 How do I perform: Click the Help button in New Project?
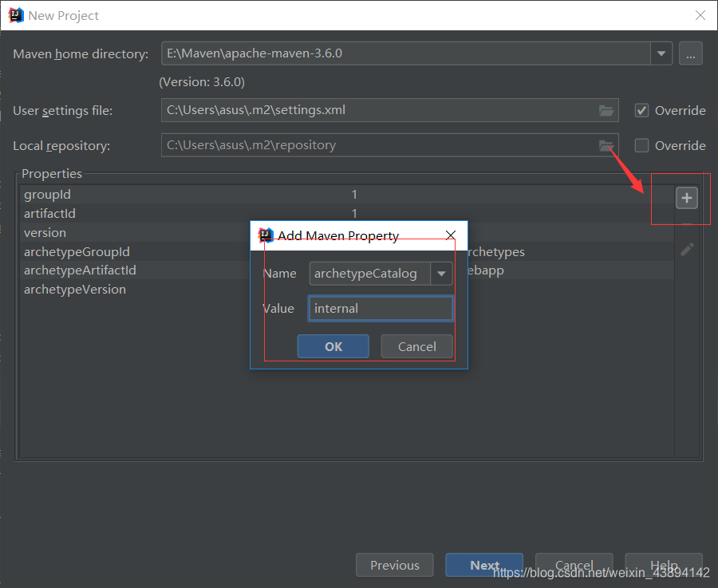coord(664,565)
